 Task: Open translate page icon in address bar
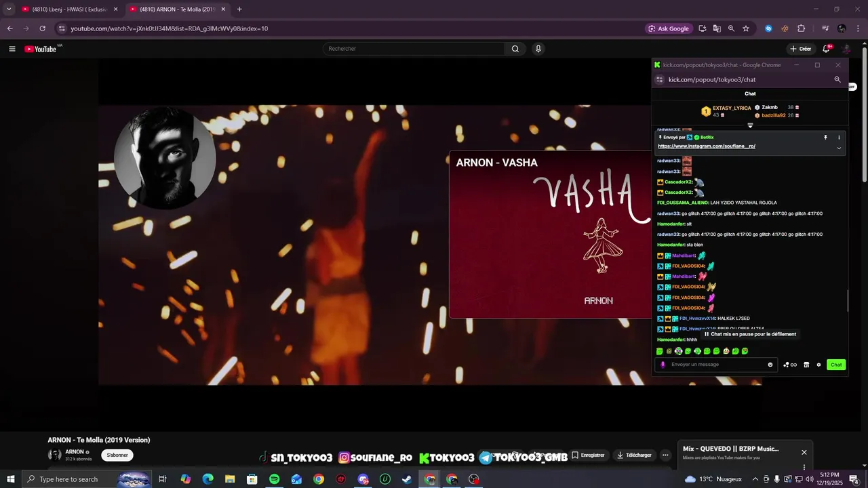(717, 28)
